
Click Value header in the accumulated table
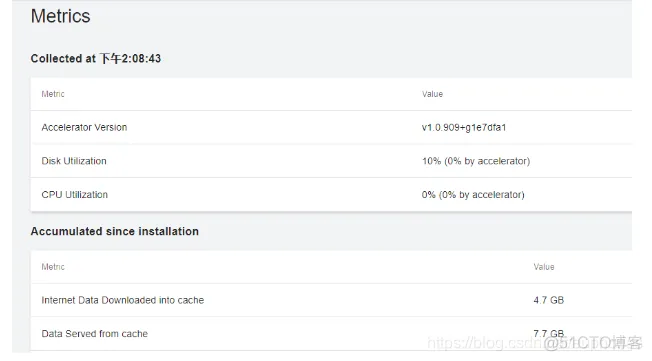point(544,267)
